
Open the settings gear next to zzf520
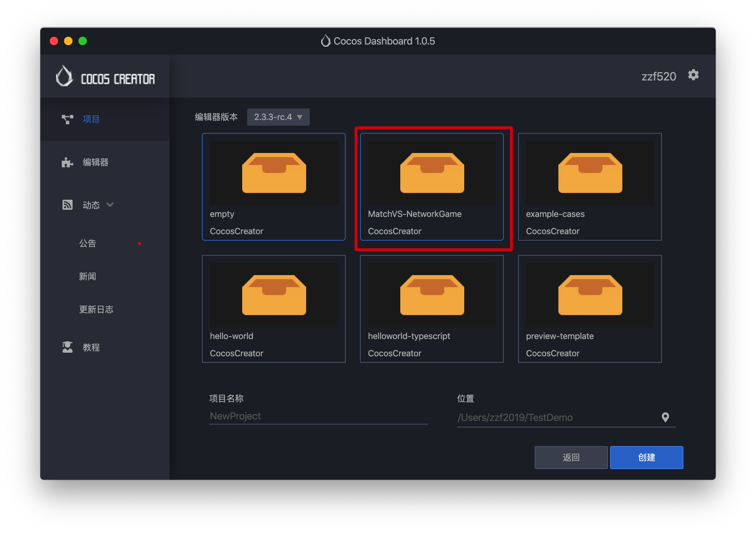pos(693,75)
